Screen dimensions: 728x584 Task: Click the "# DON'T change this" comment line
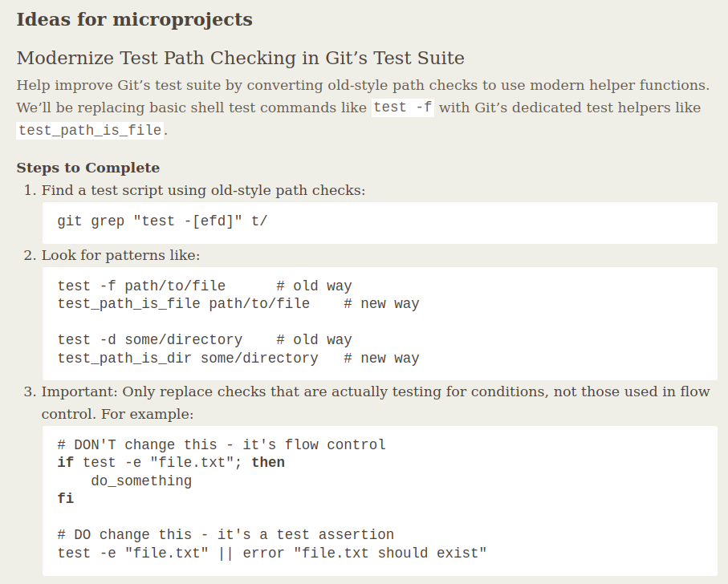222,445
